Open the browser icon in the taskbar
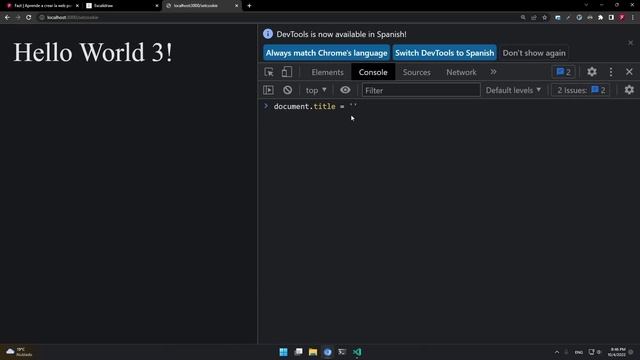Screen dimensions: 640x360 pyautogui.click(x=327, y=352)
